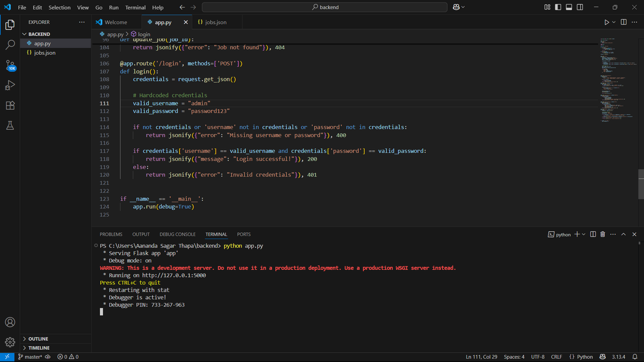Open Source Control view with 10K badge
Viewport: 644px width, 362px height.
[10, 65]
